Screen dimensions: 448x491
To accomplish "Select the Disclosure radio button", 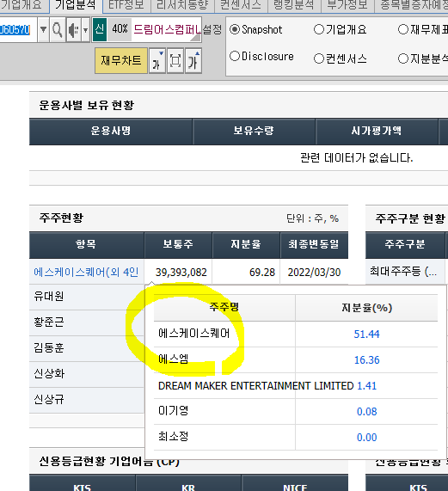I will coord(235,57).
